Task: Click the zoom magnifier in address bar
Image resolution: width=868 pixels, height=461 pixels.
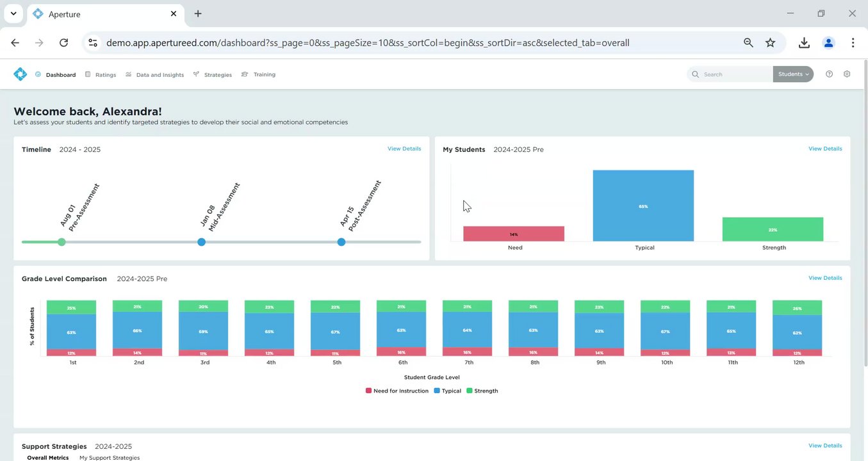Action: click(748, 43)
